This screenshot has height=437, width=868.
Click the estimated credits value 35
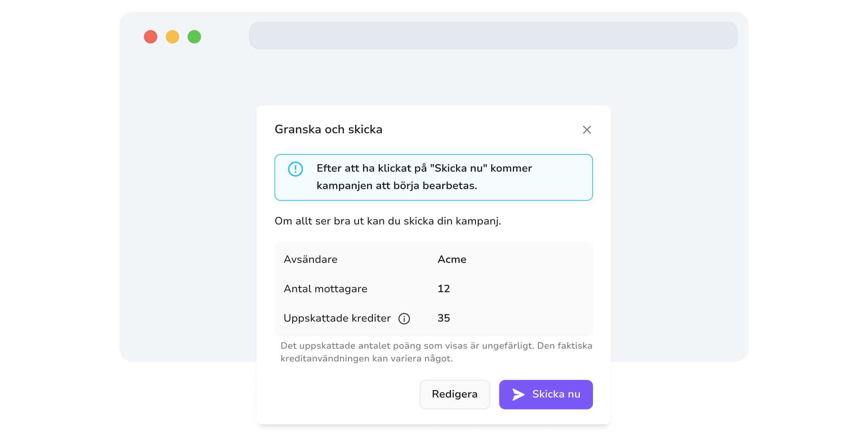tap(444, 318)
